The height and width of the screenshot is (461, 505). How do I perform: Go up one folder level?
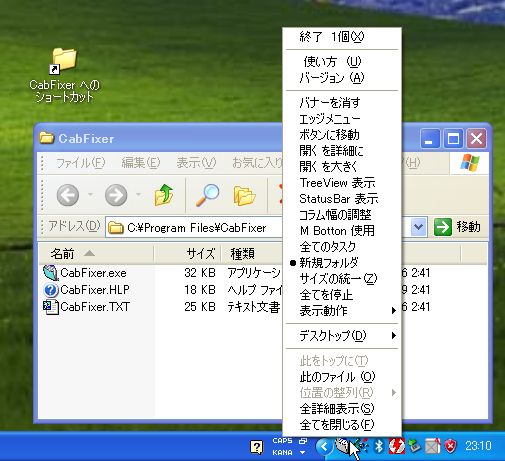(164, 195)
